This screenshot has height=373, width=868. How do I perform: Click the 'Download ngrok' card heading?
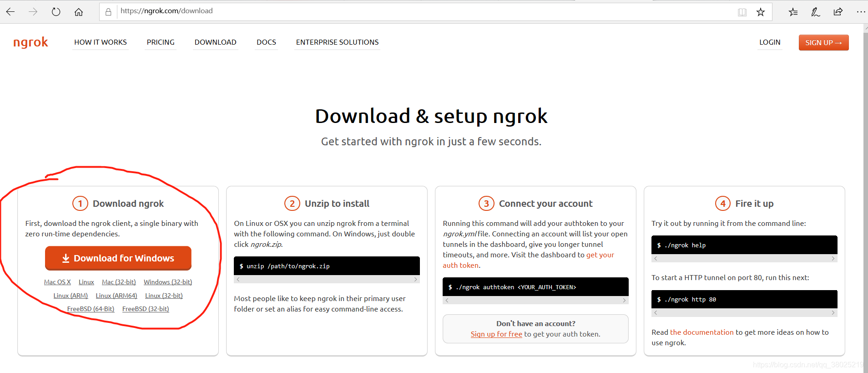[128, 204]
